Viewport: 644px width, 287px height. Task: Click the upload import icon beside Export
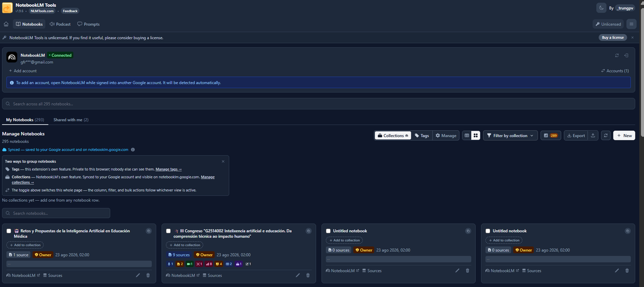pyautogui.click(x=592, y=135)
